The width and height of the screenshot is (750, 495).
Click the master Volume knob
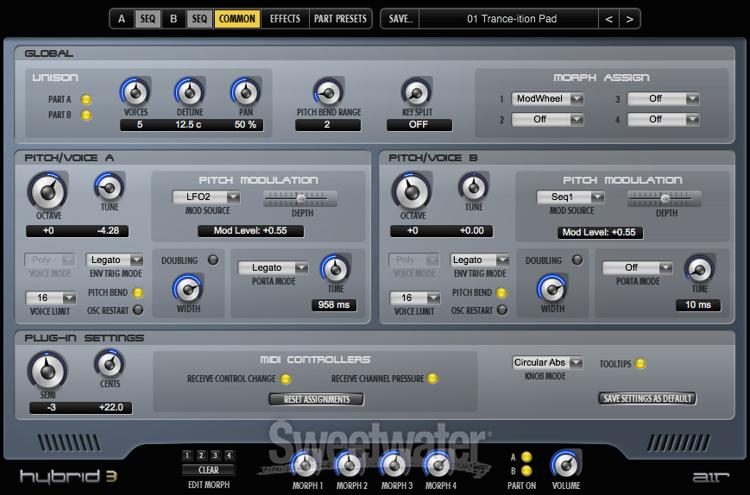(x=566, y=463)
